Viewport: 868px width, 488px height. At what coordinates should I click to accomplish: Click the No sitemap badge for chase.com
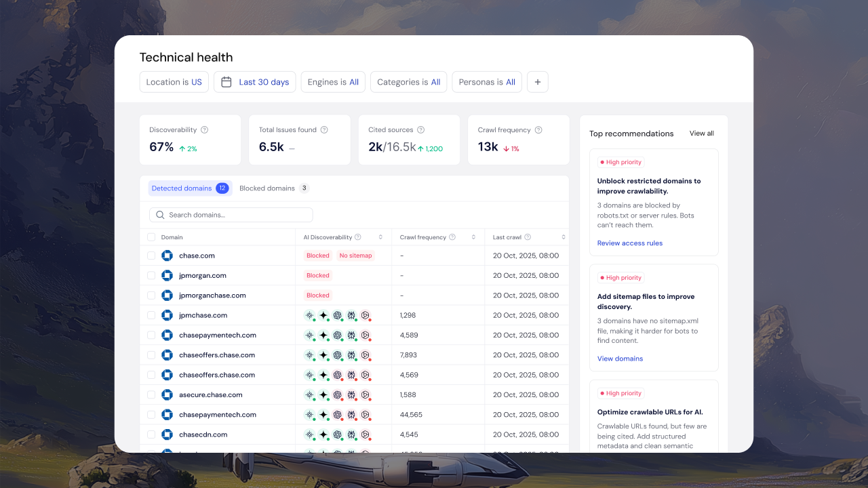(x=356, y=256)
